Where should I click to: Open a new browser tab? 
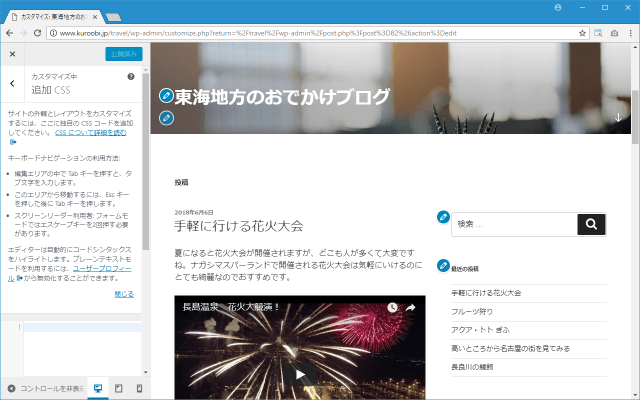113,18
